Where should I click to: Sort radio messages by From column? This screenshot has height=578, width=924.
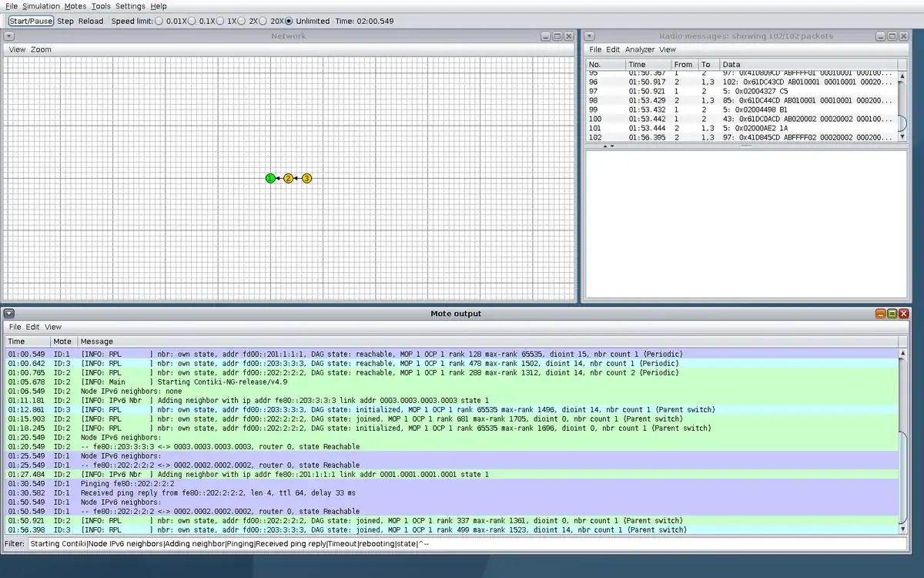pos(684,65)
